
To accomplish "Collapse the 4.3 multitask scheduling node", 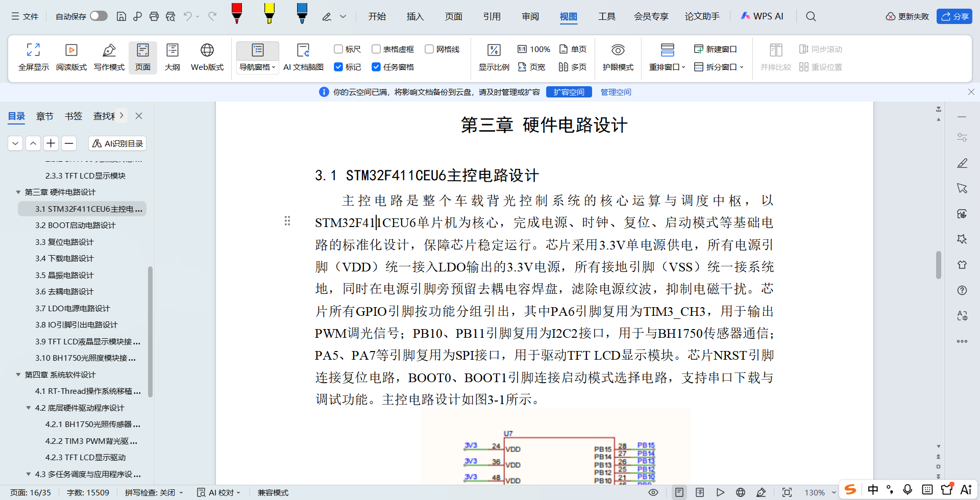I will (x=29, y=474).
